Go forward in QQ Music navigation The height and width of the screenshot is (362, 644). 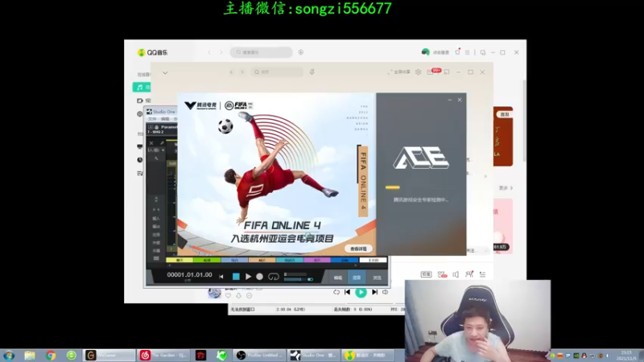221,52
